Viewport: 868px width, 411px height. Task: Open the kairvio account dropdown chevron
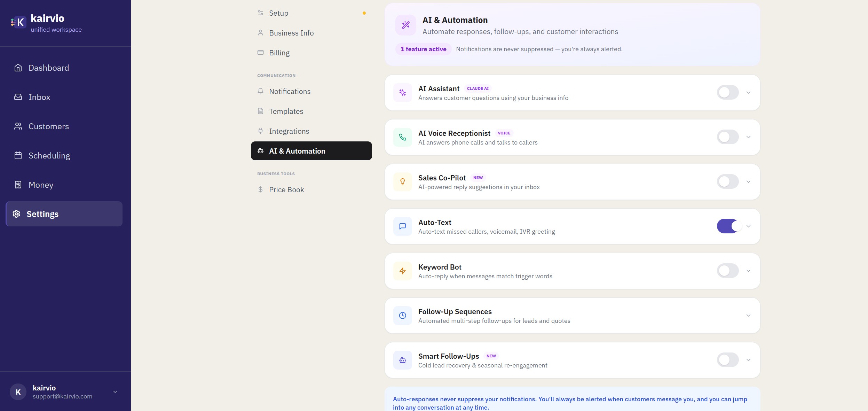[x=115, y=392]
